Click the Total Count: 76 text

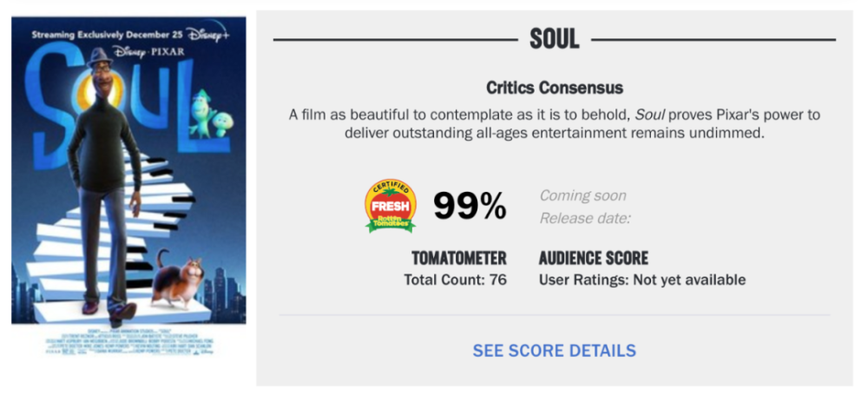point(455,280)
